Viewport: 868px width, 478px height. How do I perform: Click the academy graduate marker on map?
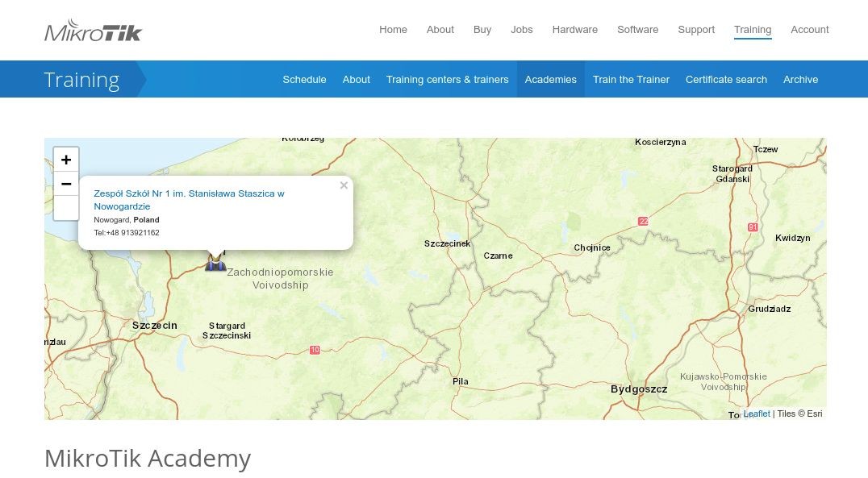pos(215,262)
